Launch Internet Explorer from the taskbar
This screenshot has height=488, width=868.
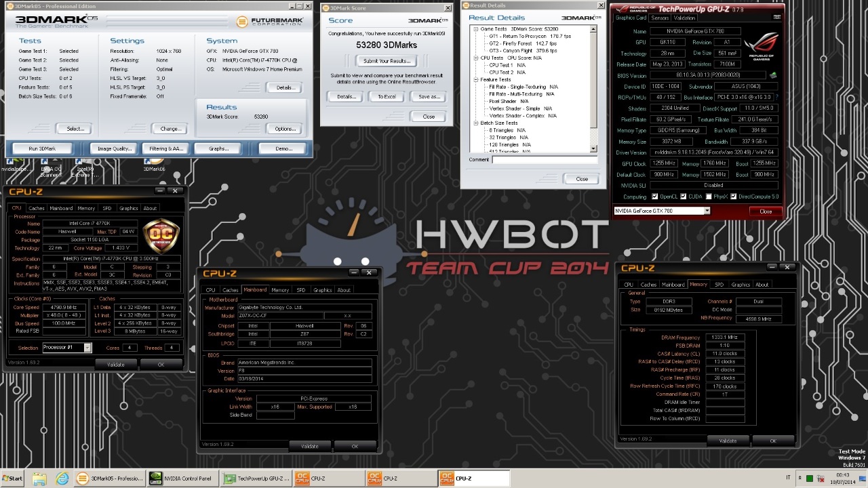pos(62,479)
